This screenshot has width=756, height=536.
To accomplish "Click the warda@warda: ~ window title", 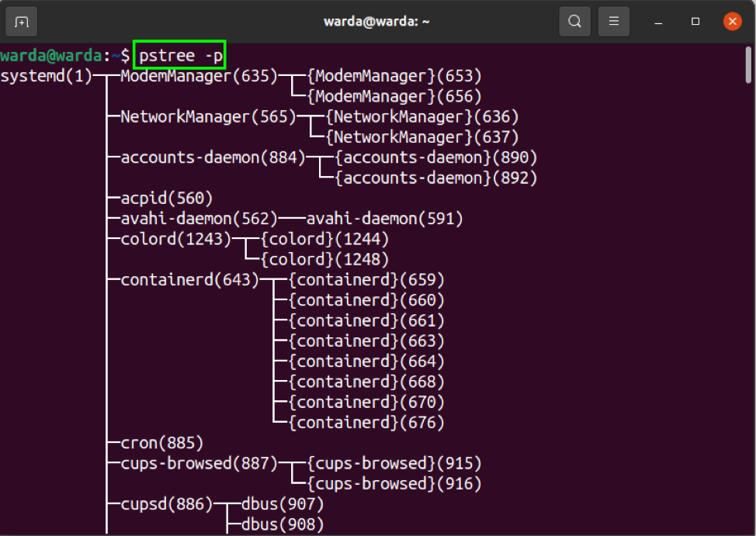I will [x=376, y=22].
